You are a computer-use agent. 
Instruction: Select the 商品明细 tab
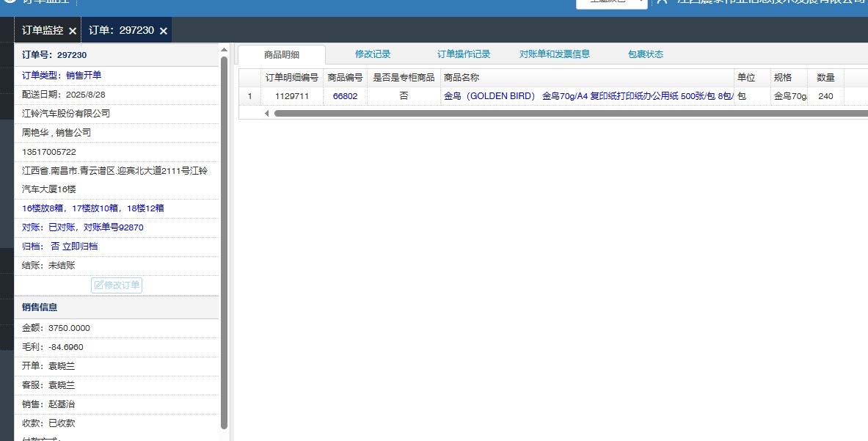tap(282, 55)
